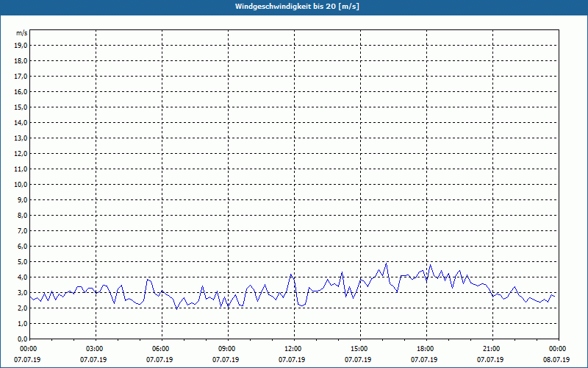The width and height of the screenshot is (588, 368).
Task: Click the 08.07.19 date label
Action: pos(556,360)
